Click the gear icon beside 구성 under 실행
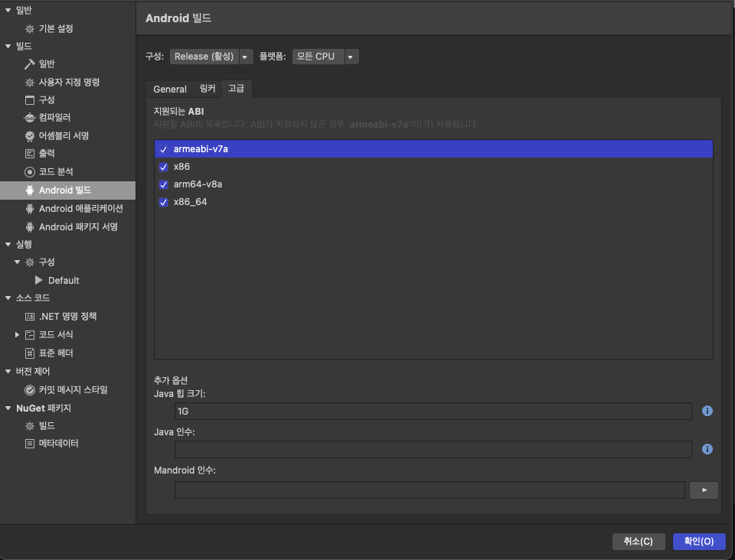This screenshot has width=735, height=560. [30, 262]
